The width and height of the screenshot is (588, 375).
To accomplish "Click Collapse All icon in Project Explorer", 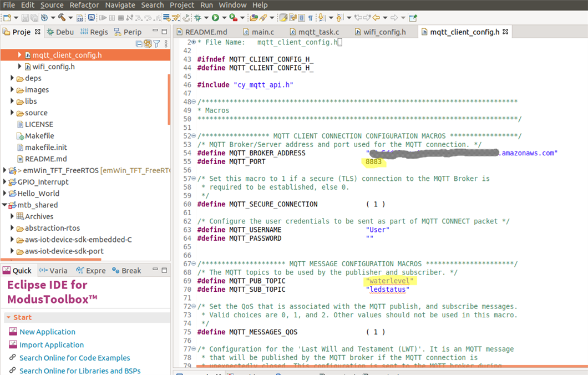I will point(139,44).
